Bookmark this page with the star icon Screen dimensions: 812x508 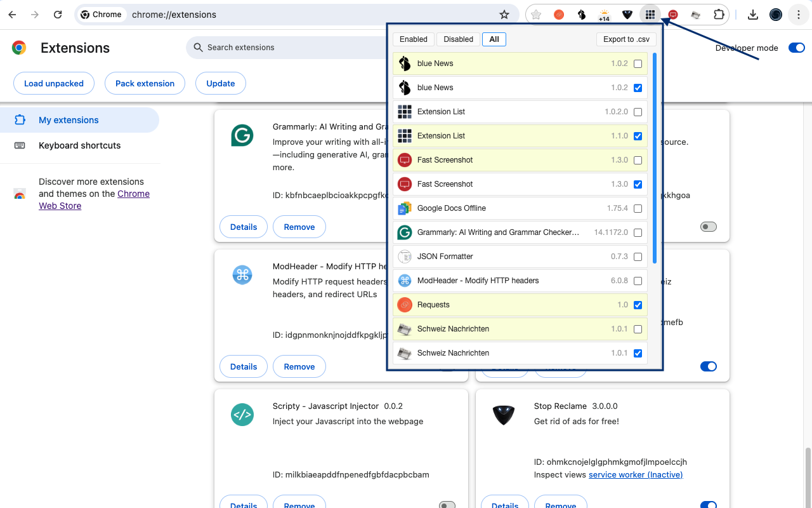pyautogui.click(x=504, y=15)
